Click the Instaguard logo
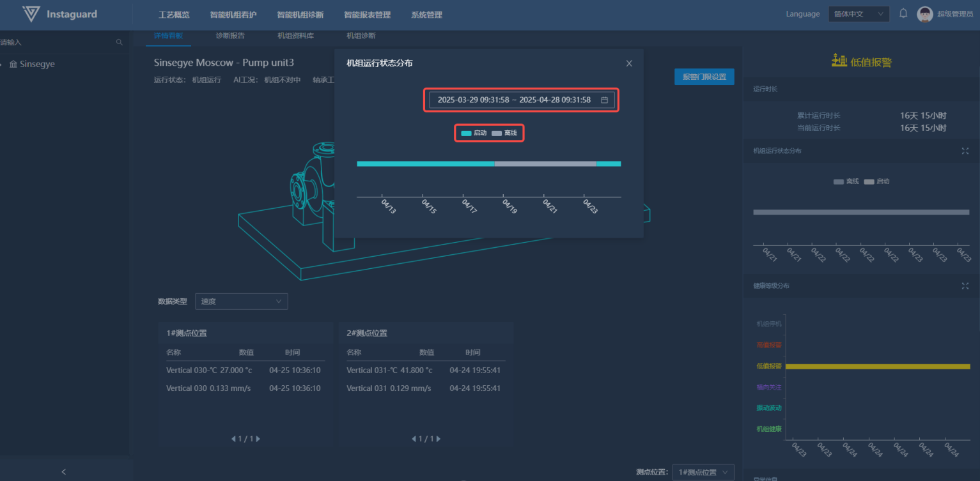The image size is (980, 481). (x=59, y=14)
